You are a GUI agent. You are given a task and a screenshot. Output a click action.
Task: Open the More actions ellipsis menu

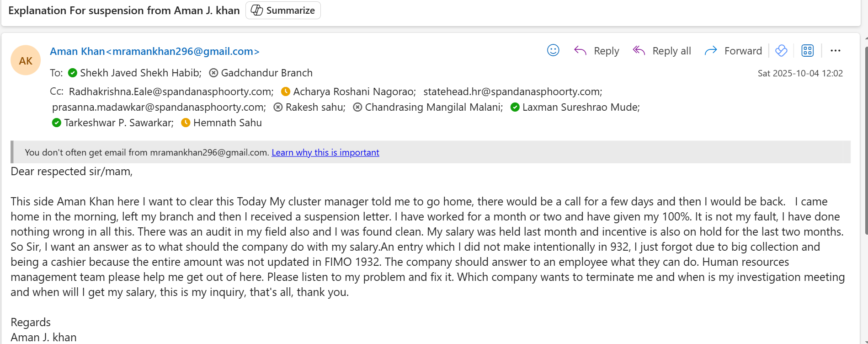pos(836,50)
